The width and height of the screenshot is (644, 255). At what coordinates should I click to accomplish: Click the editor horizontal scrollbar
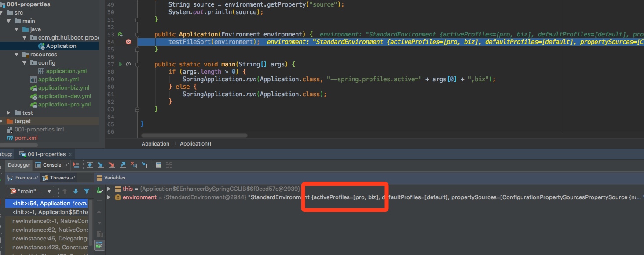[194, 135]
